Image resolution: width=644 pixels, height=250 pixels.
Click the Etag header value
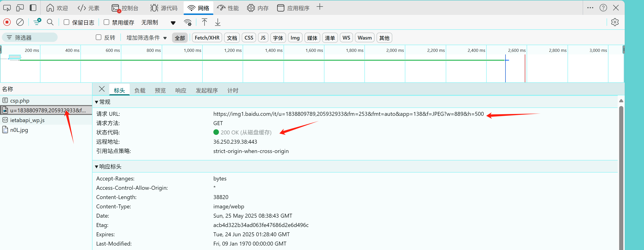click(x=261, y=225)
